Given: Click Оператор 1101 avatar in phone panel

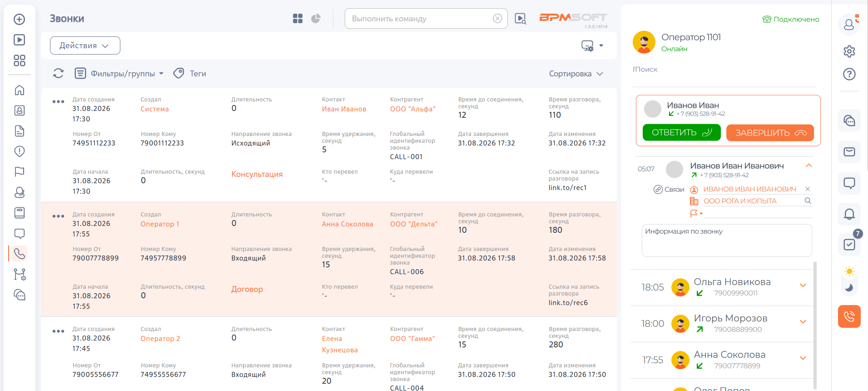Looking at the screenshot, I should point(644,42).
